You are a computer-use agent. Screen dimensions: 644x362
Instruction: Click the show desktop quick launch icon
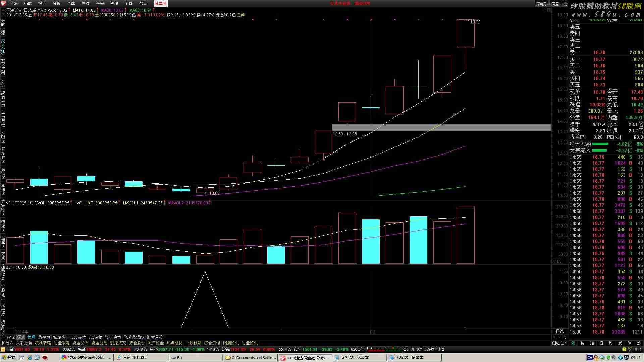click(x=22, y=358)
